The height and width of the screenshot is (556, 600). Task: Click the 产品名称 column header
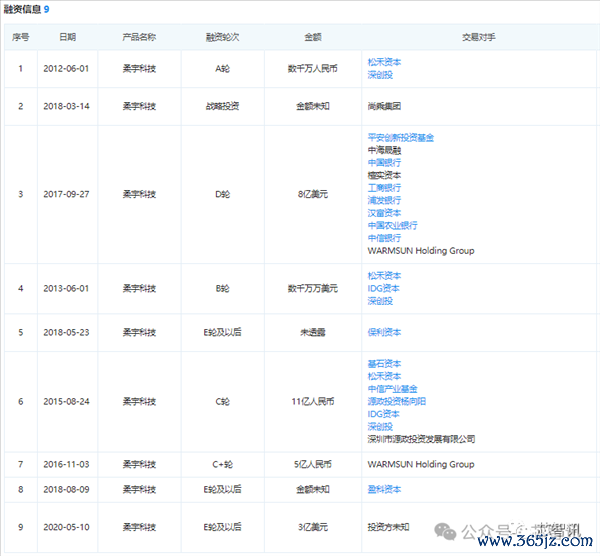[x=139, y=37]
